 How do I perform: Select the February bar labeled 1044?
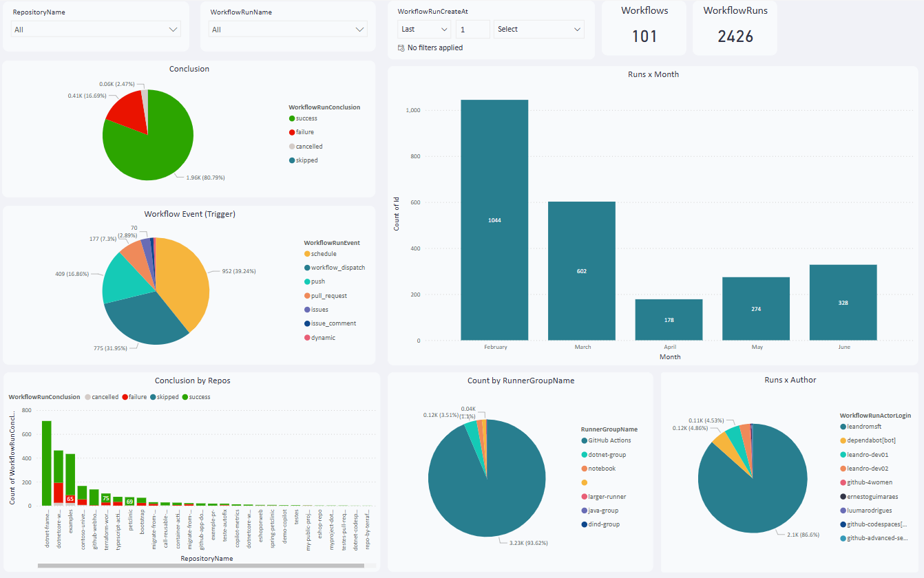click(495, 220)
